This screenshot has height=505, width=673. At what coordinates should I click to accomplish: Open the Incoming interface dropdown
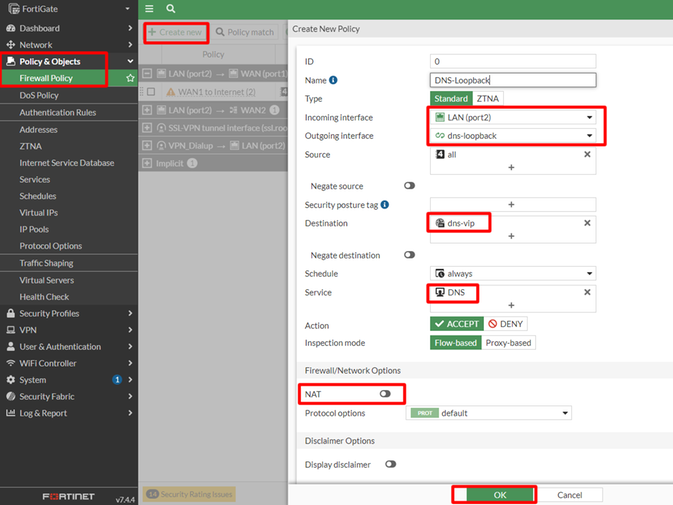(x=513, y=117)
